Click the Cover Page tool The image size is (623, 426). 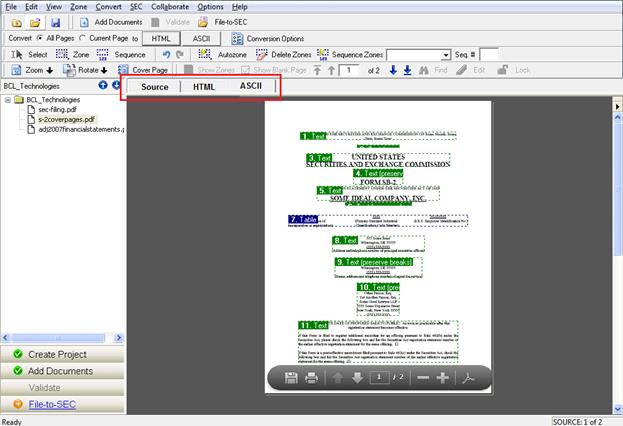(x=143, y=70)
